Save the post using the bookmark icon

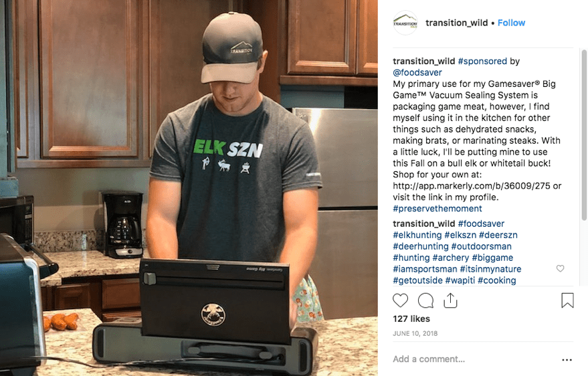coord(567,300)
